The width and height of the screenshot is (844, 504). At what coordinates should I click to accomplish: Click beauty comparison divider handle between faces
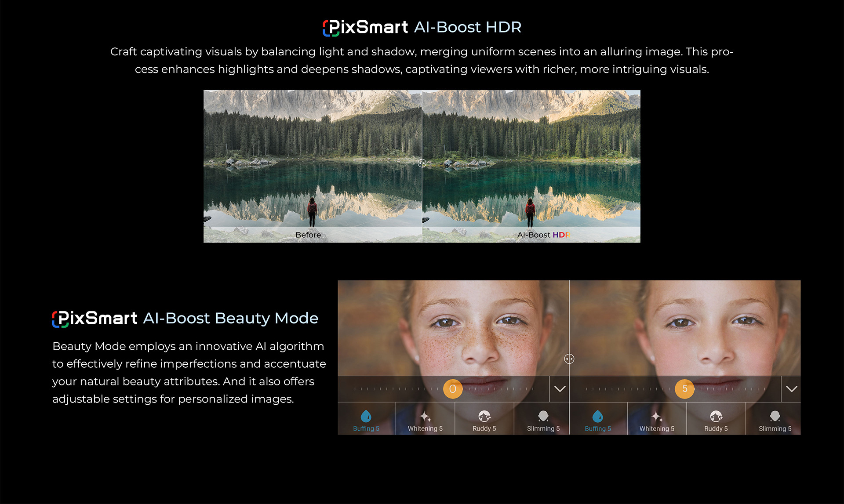pyautogui.click(x=569, y=359)
